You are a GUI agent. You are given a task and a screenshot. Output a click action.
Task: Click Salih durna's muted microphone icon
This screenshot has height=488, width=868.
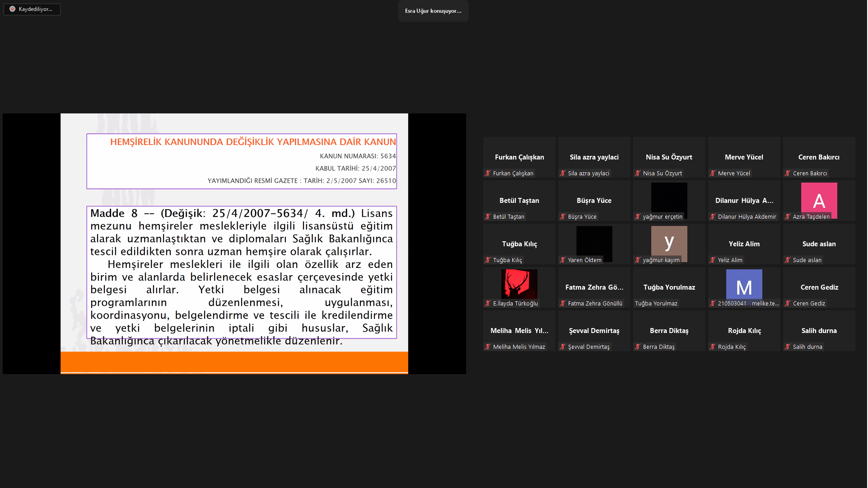click(788, 347)
